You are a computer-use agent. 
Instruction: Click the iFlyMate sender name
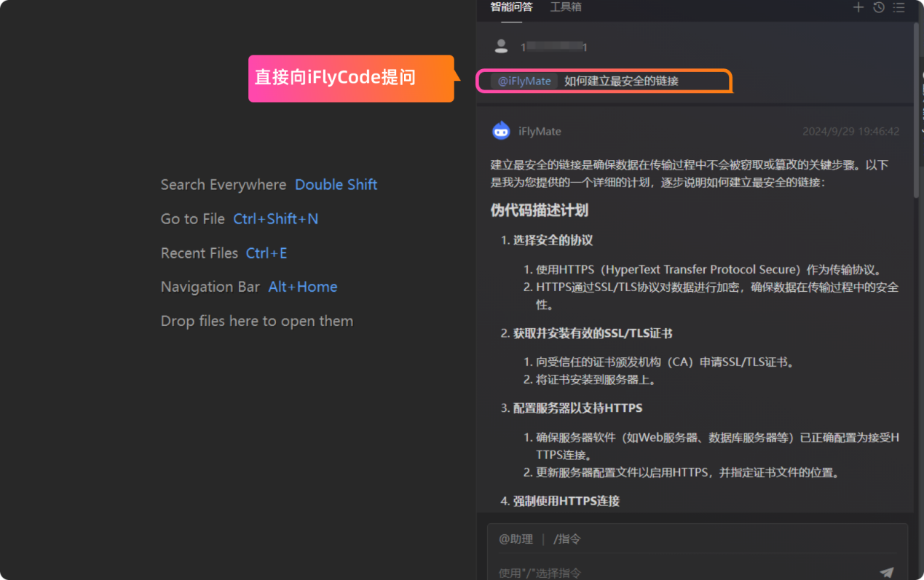tap(540, 132)
